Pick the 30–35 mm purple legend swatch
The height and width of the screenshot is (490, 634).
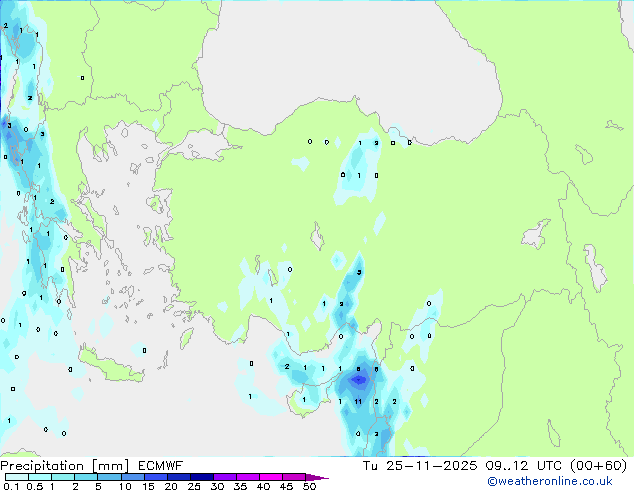(x=224, y=477)
